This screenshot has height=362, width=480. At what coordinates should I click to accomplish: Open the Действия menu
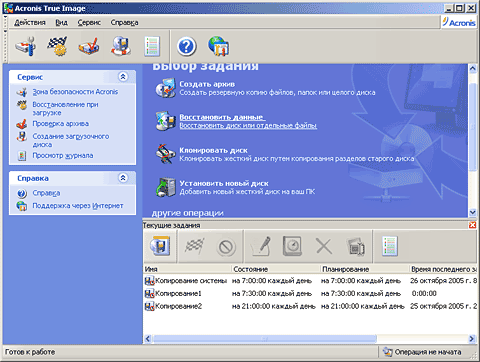pyautogui.click(x=30, y=23)
